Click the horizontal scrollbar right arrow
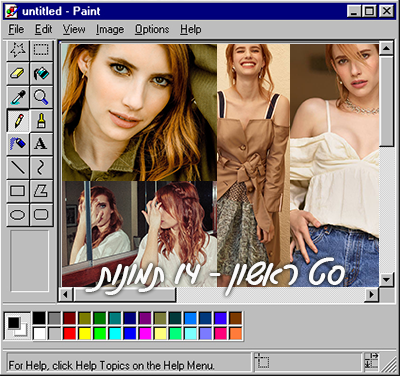Screen dimensions: 400x376 [x=372, y=295]
